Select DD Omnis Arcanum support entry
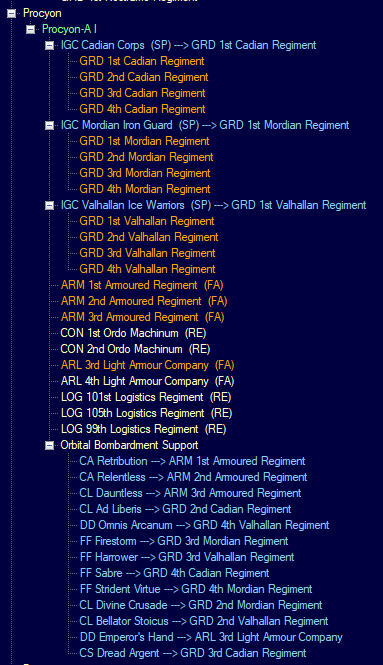This screenshot has width=383, height=665. click(204, 525)
